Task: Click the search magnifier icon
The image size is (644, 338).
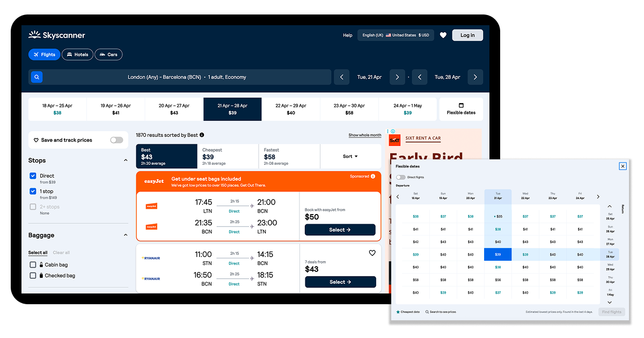Action: 36,77
